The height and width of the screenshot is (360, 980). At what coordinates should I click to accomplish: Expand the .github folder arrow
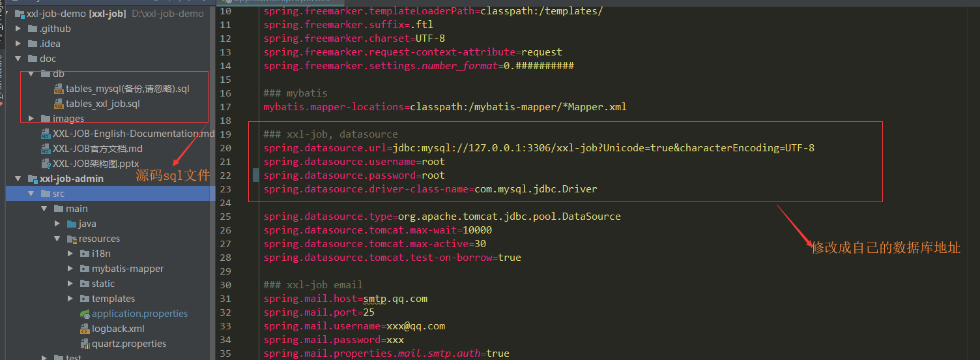click(18, 29)
